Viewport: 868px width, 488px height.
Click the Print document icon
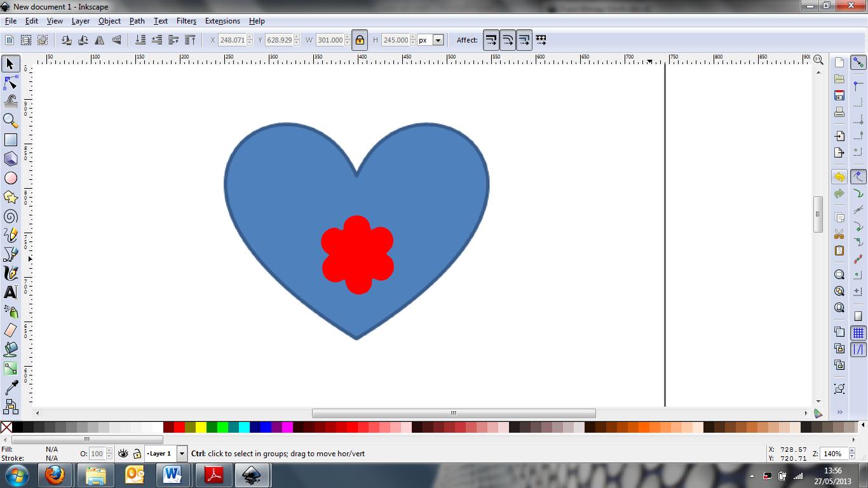point(839,112)
